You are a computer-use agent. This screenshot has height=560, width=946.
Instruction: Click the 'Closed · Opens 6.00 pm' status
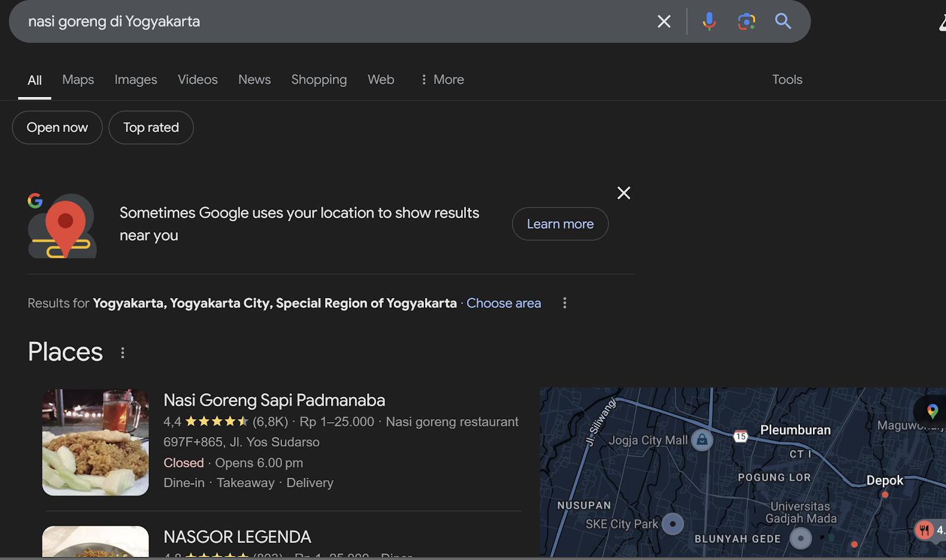click(233, 462)
